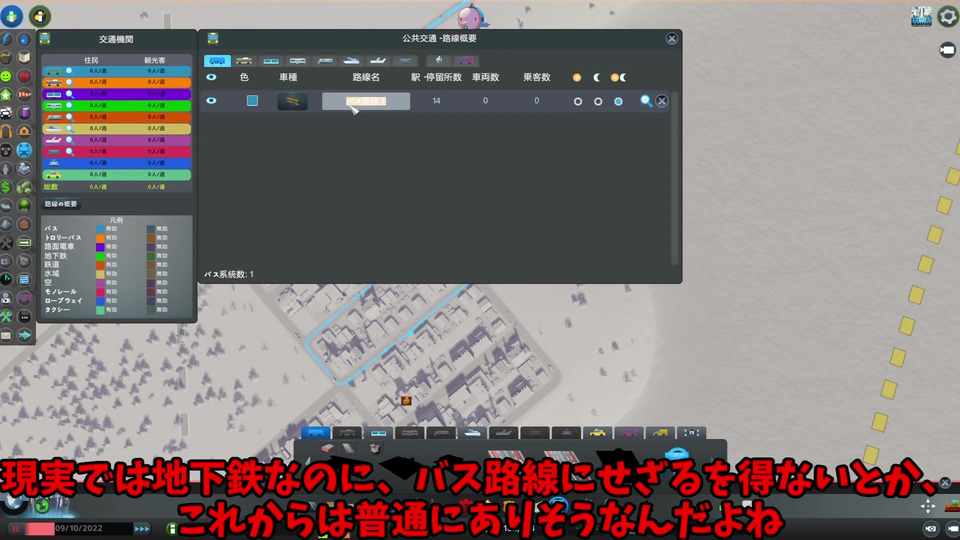Open the happiness smiley info view
Image resolution: width=960 pixels, height=540 pixels.
coord(6,77)
